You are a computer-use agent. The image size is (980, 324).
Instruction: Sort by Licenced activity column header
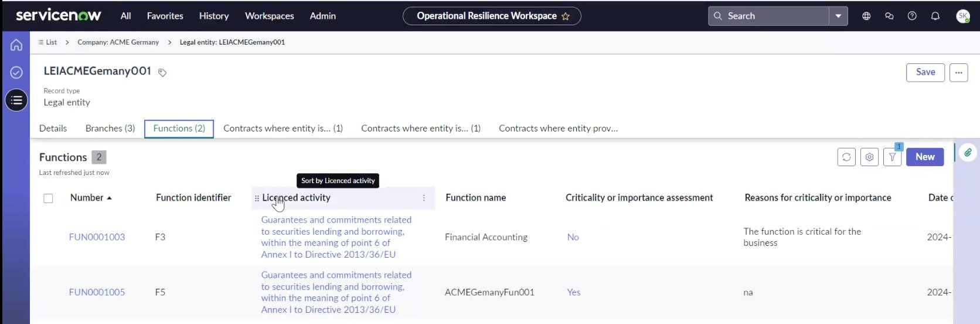pyautogui.click(x=296, y=198)
